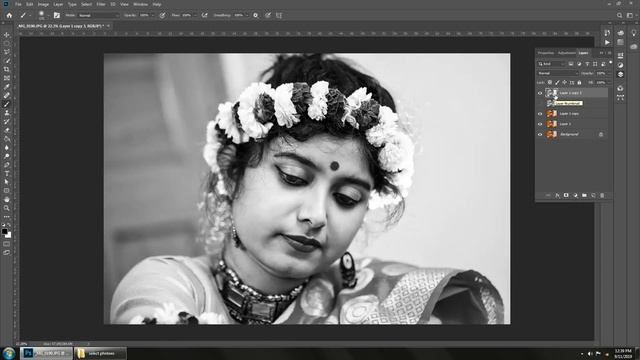Add a layer mask in Layers panel

(x=566, y=196)
